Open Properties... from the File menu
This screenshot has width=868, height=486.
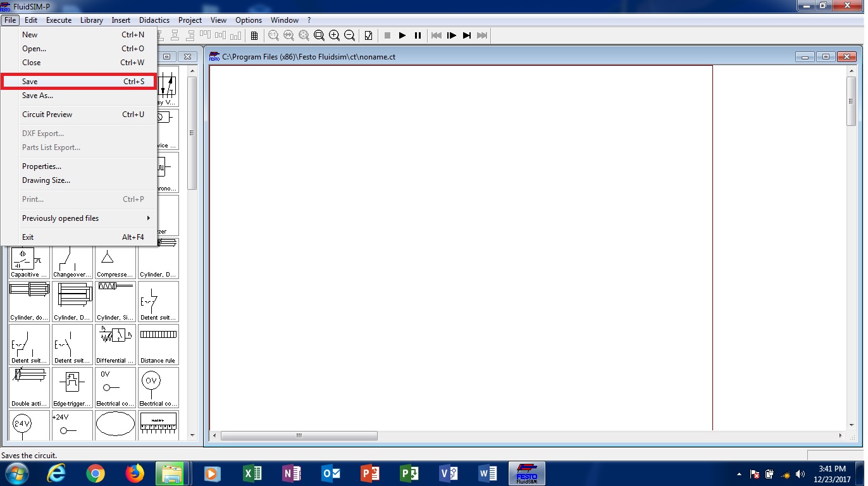[78, 166]
